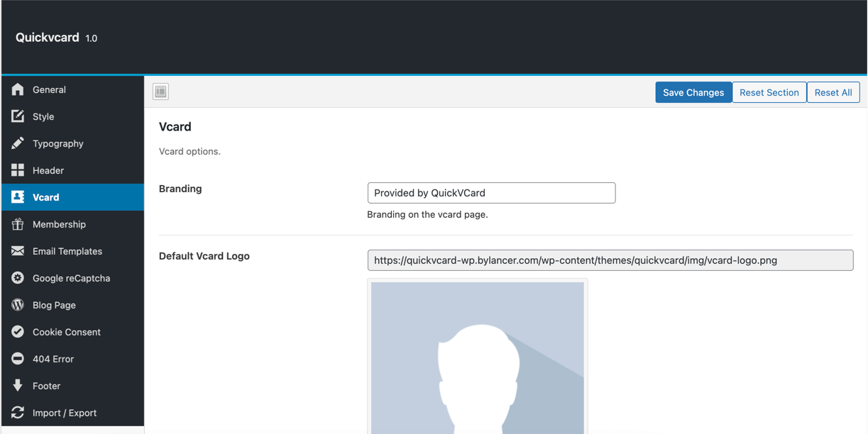The height and width of the screenshot is (434, 868).
Task: Go to the Footer settings section
Action: click(x=46, y=386)
